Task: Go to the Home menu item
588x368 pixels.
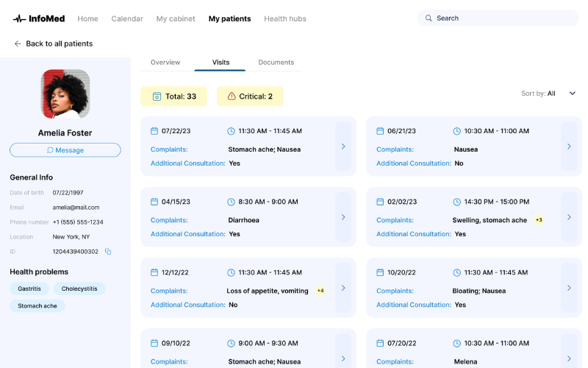Action: [x=87, y=19]
